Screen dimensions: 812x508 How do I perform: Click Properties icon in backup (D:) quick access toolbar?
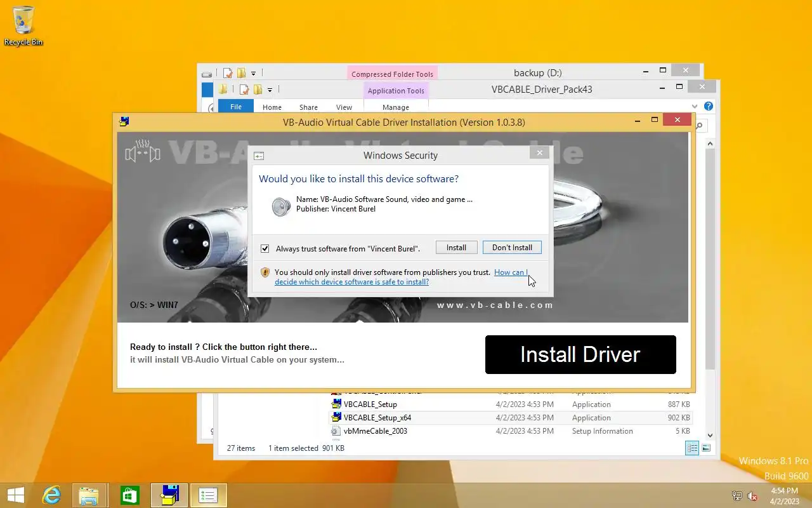[x=228, y=73]
